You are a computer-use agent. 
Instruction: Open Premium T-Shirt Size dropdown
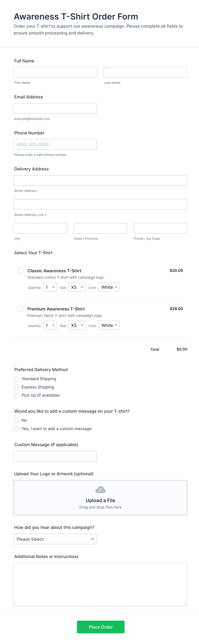(x=77, y=325)
